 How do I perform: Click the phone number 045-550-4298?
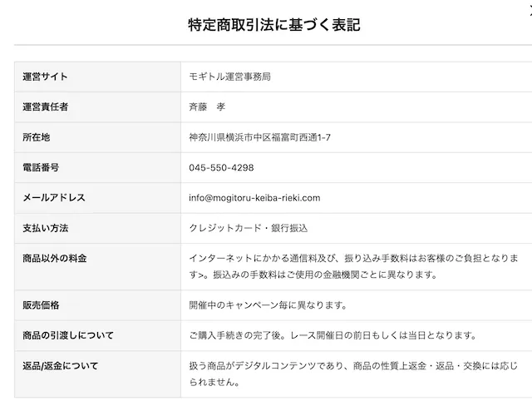coord(221,167)
